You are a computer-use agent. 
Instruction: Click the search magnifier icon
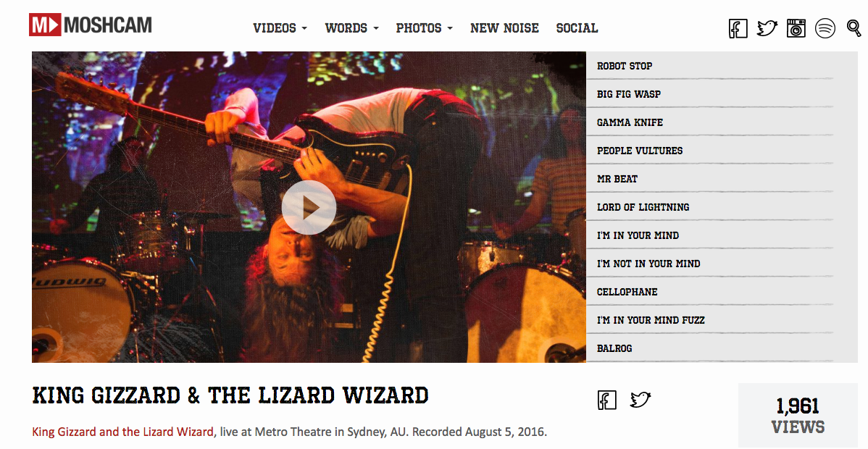pos(854,27)
